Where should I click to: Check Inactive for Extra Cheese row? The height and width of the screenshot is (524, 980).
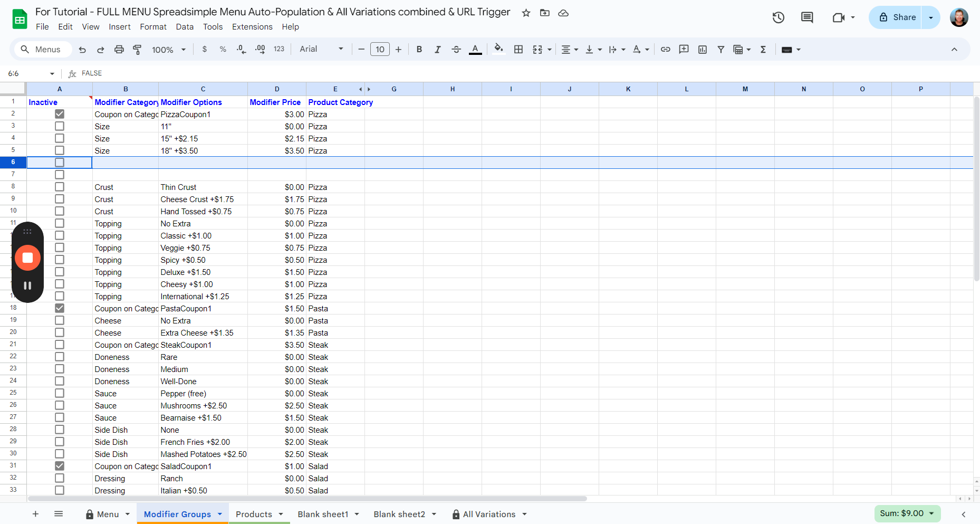(x=60, y=332)
